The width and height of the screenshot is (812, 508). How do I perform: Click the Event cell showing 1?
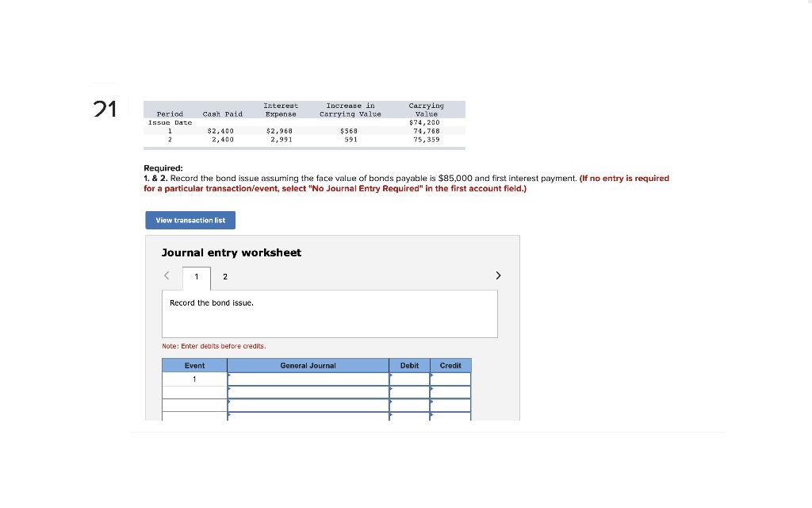pyautogui.click(x=194, y=379)
